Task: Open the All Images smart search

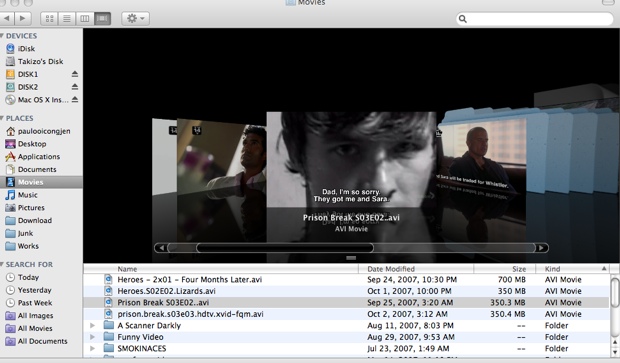Action: [x=35, y=316]
